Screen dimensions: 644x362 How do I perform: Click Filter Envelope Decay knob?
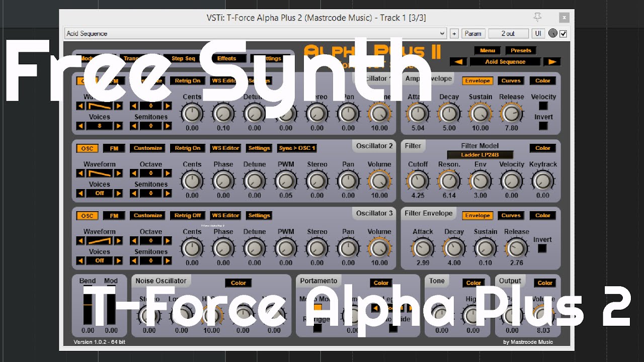pos(454,248)
